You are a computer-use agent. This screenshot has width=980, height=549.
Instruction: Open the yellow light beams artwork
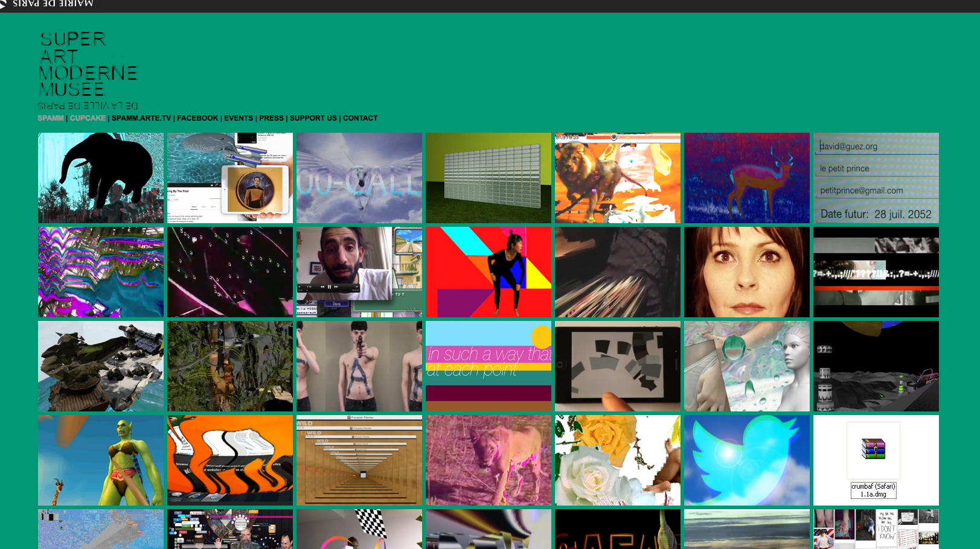(x=488, y=529)
